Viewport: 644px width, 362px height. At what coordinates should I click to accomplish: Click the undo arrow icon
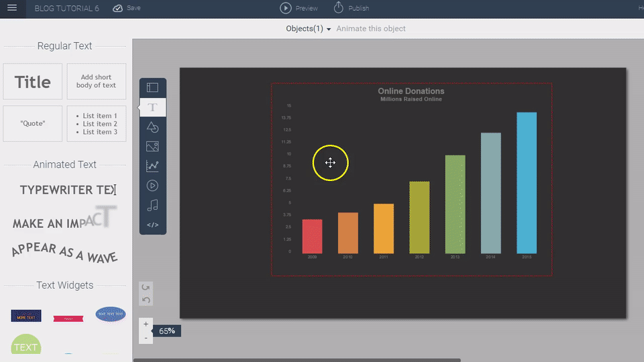146,300
